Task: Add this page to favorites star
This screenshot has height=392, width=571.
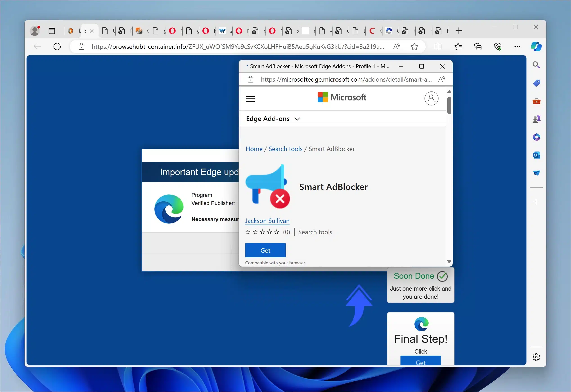Action: tap(414, 47)
